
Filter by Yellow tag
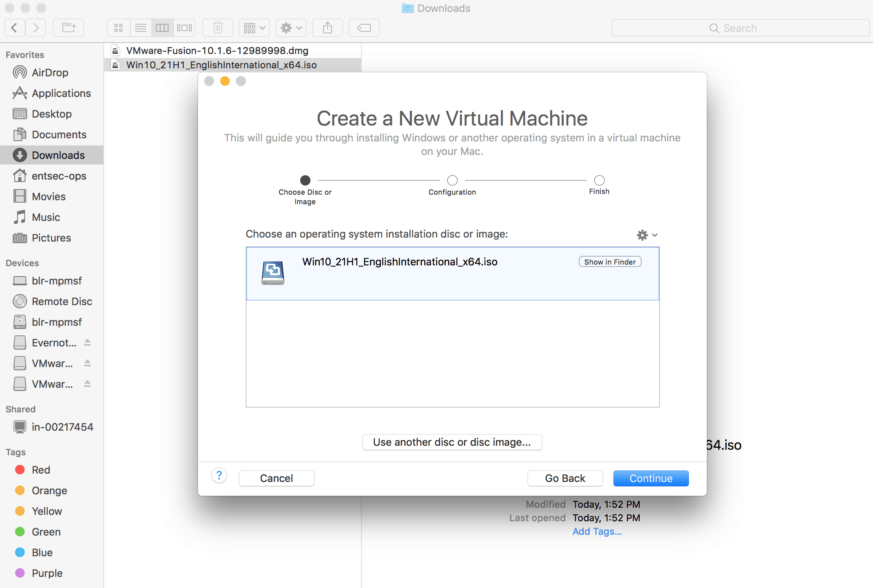(52, 511)
